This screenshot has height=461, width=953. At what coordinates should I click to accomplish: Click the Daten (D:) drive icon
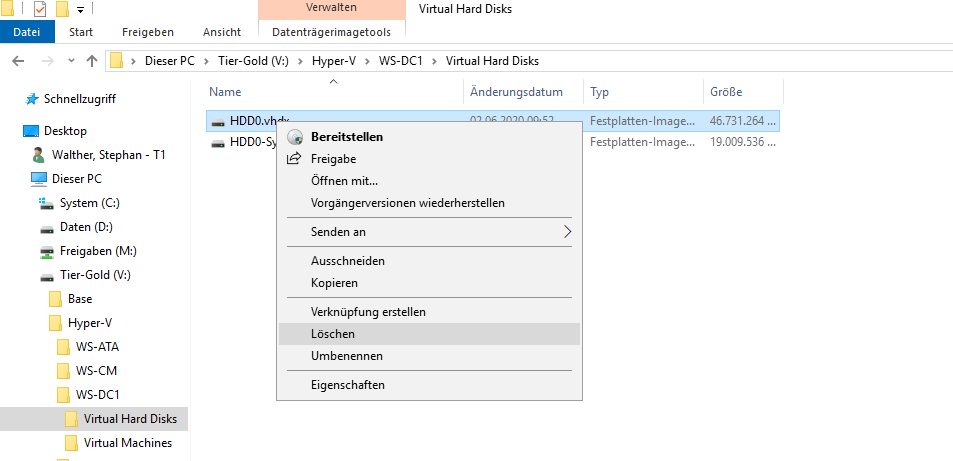47,227
